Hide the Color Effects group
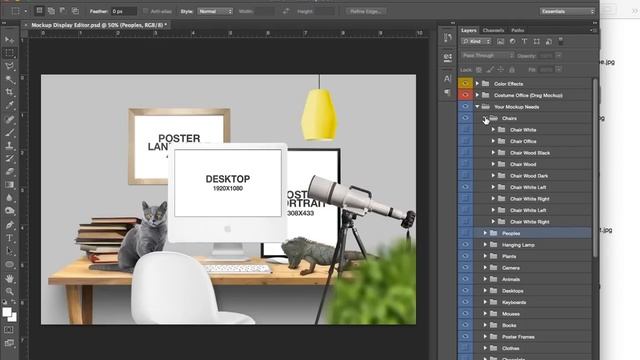 click(x=465, y=83)
